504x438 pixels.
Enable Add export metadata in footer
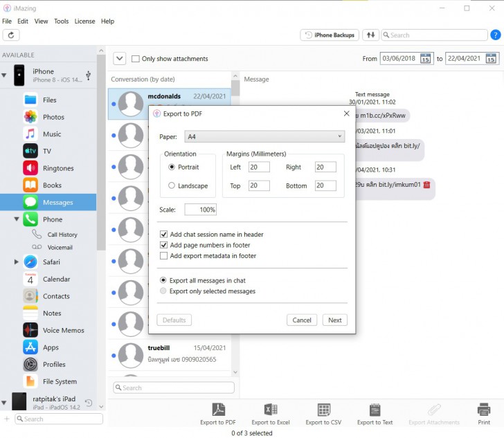[163, 256]
